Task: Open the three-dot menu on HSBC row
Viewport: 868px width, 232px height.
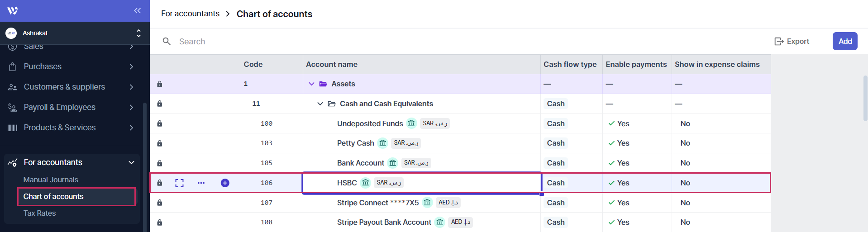Action: click(201, 183)
